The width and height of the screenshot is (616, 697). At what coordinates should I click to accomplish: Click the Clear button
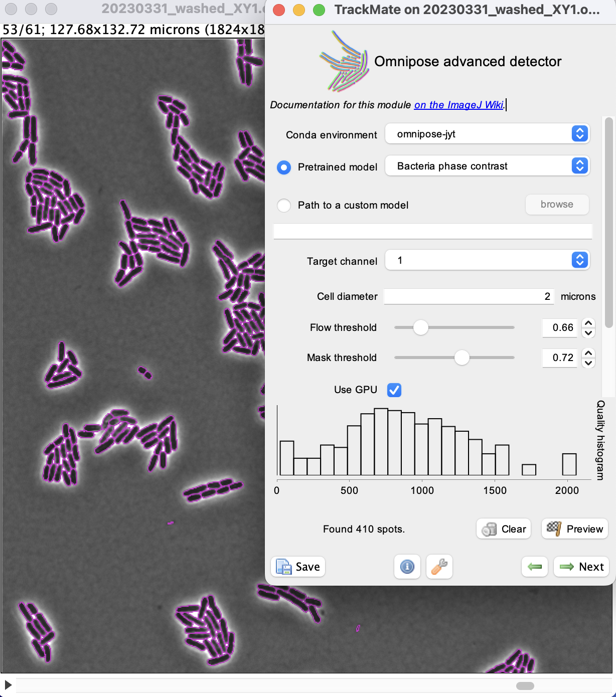(x=504, y=529)
